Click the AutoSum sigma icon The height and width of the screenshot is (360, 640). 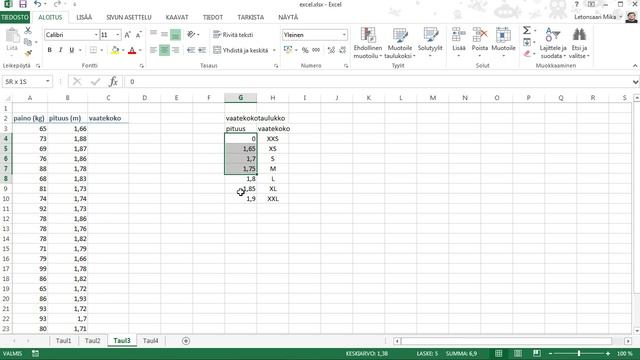pos(527,31)
